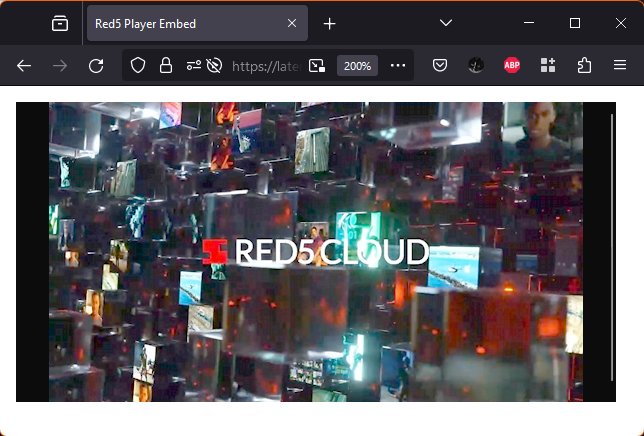Go back to the previous page

24,66
